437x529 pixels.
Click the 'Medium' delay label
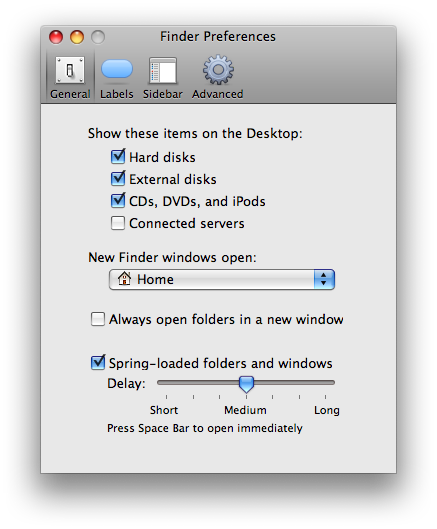[x=245, y=410]
